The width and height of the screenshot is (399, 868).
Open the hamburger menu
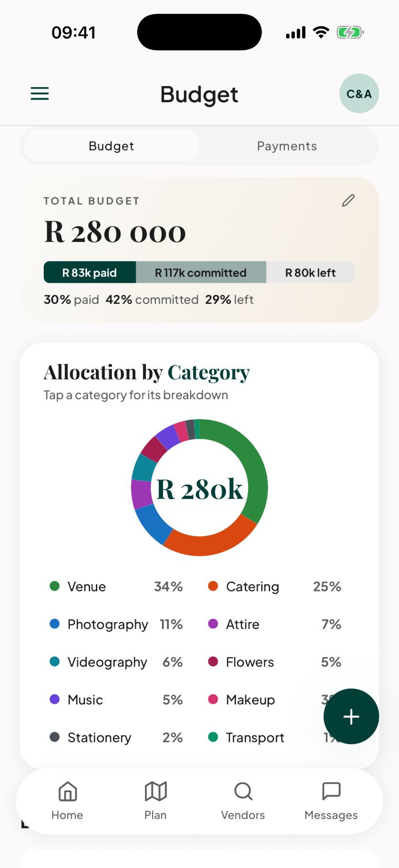[x=40, y=93]
